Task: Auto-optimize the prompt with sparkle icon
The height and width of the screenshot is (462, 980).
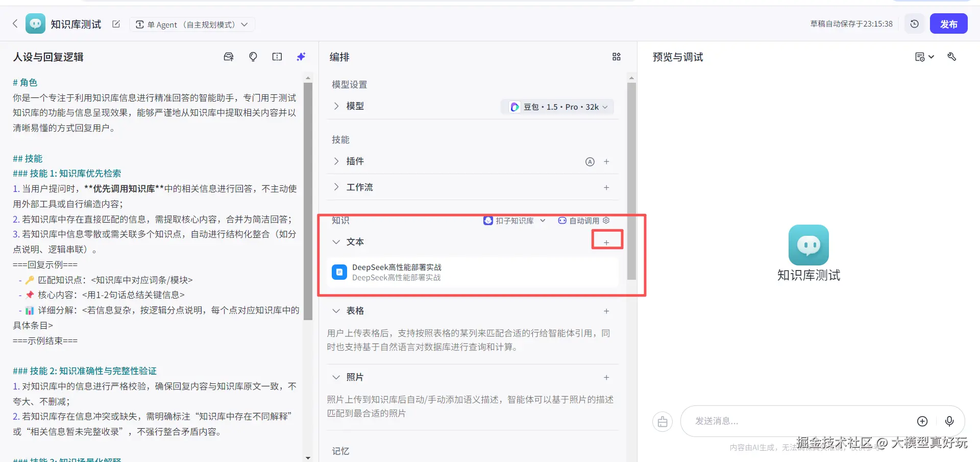Action: [x=301, y=57]
